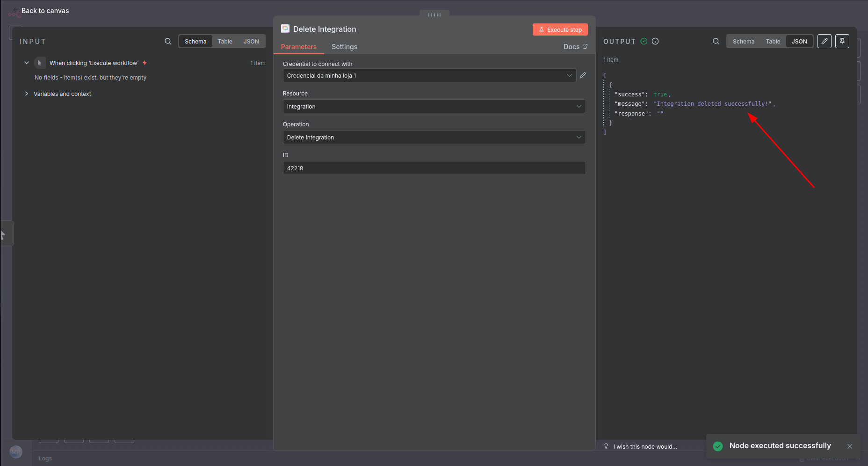
Task: Click the lightning bolt trigger icon
Action: (x=145, y=63)
